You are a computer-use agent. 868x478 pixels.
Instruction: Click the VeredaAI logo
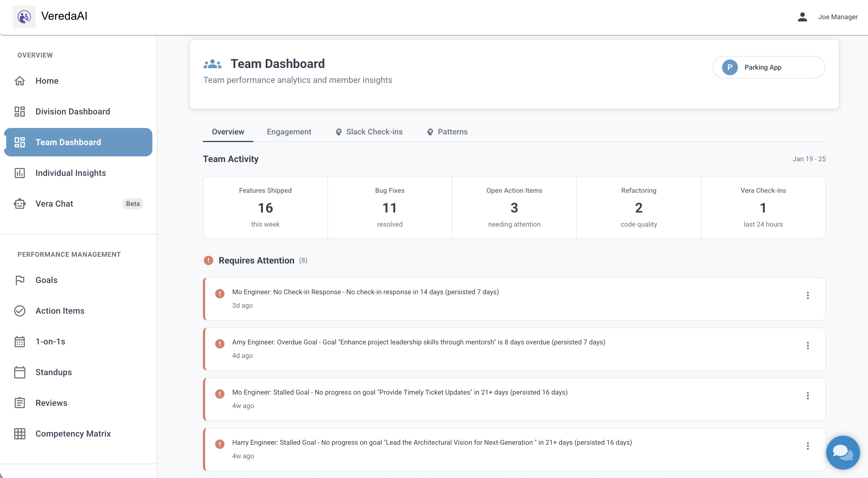pyautogui.click(x=24, y=17)
